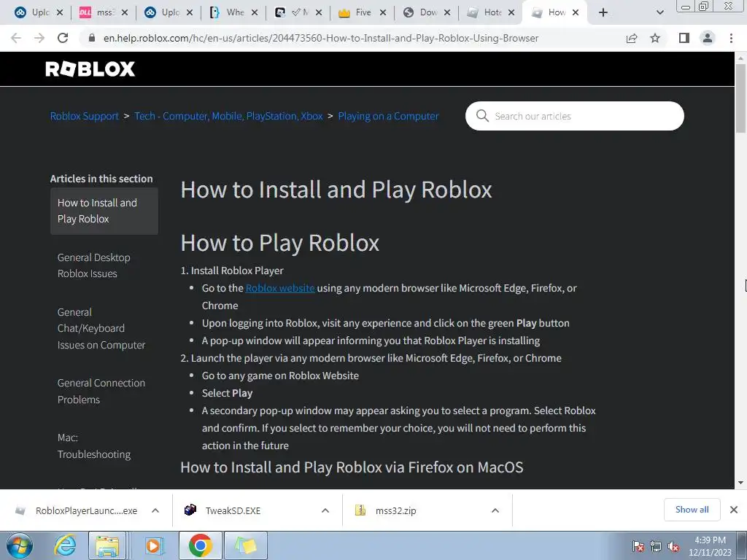Image resolution: width=747 pixels, height=560 pixels.
Task: Open Tech - Computer, Mobile, PlayStation, Xbox link
Action: coord(228,116)
